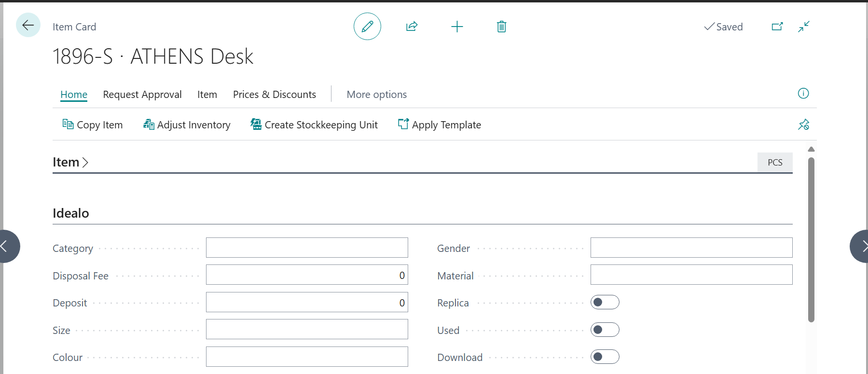Image resolution: width=868 pixels, height=374 pixels.
Task: Click into the Category input field
Action: tap(307, 248)
